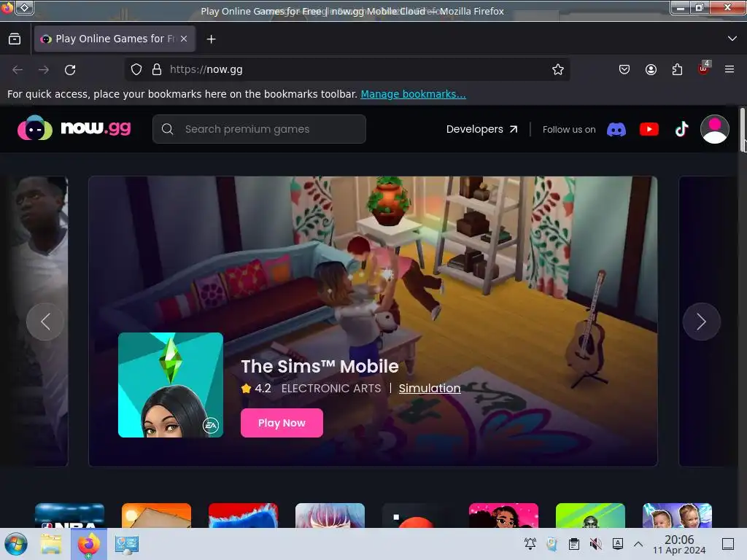Click the page vertical scrollbar
747x560 pixels.
[743, 130]
